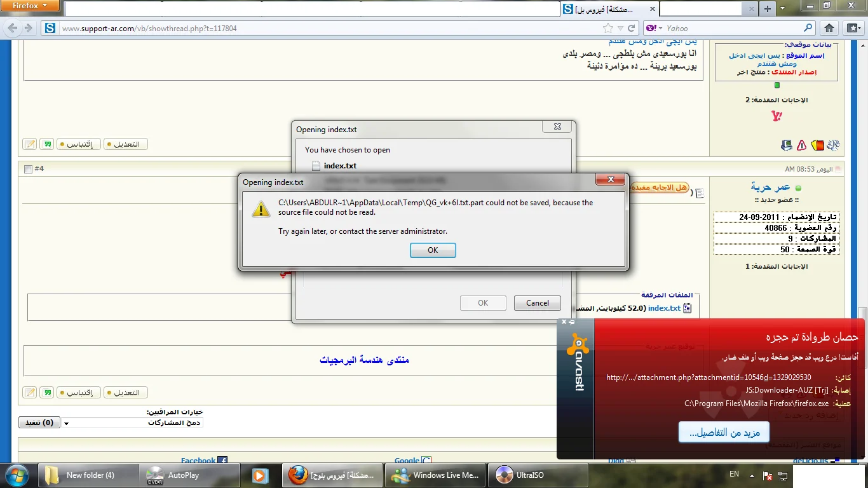The width and height of the screenshot is (868, 488).
Task: Click the home button in Firefox toolbar
Action: [x=829, y=28]
